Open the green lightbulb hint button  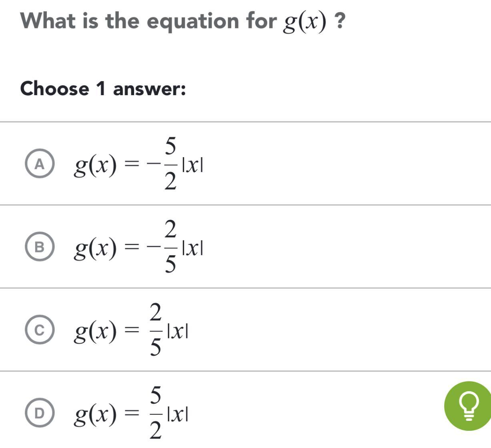468,406
